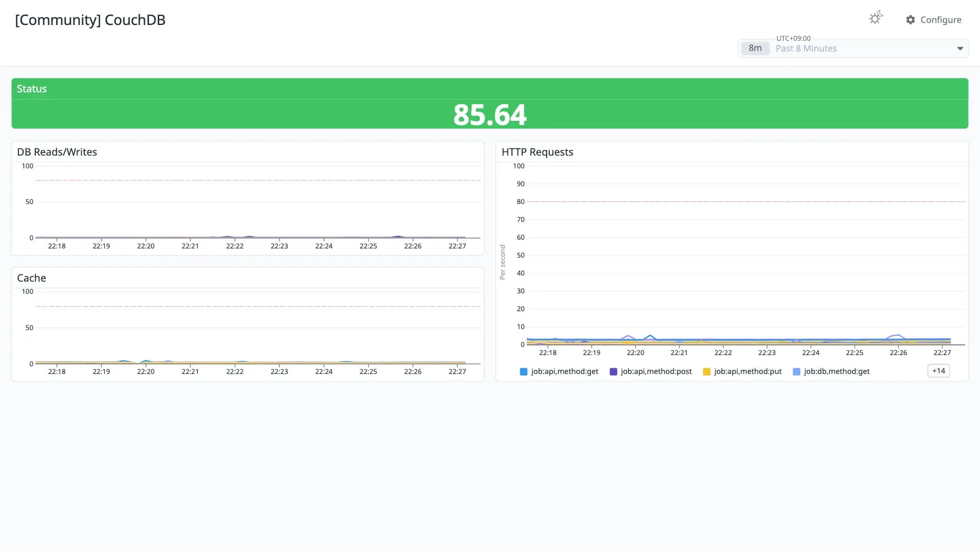This screenshot has width=980, height=551.
Task: Toggle job:api,method:put legend swatch
Action: [706, 372]
